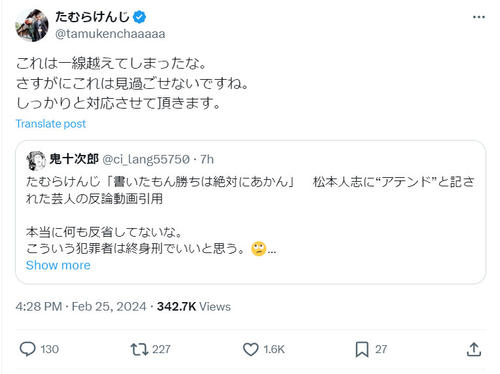Open the share upload icon
The image size is (500, 374).
coord(474,349)
